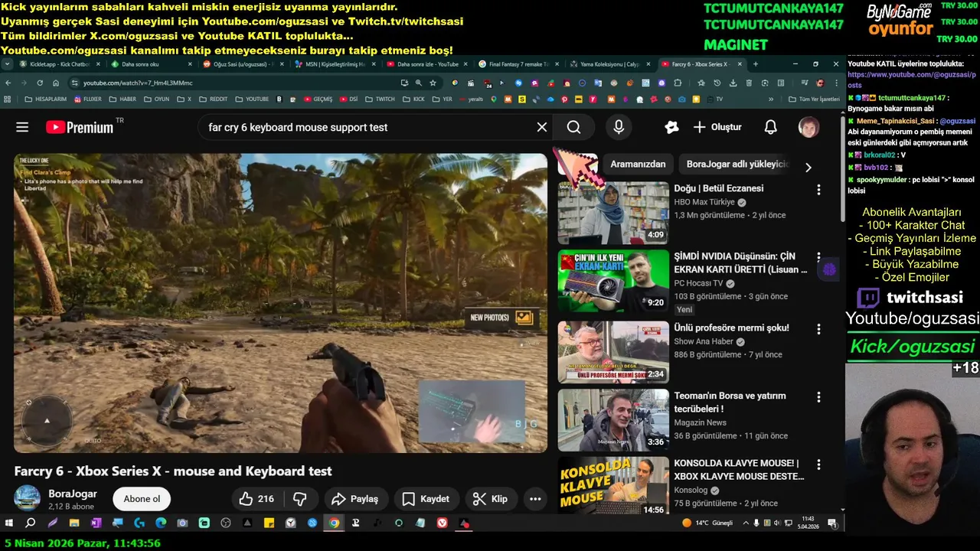Open Doğu | Betül Eczanesi video thumbnail
980x551 pixels.
[613, 213]
